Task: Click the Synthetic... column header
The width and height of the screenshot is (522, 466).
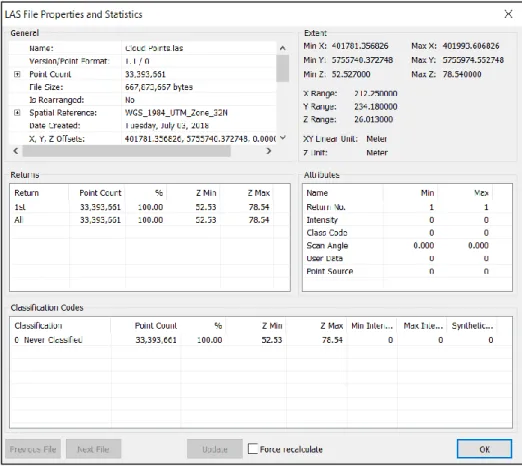Action: point(472,326)
